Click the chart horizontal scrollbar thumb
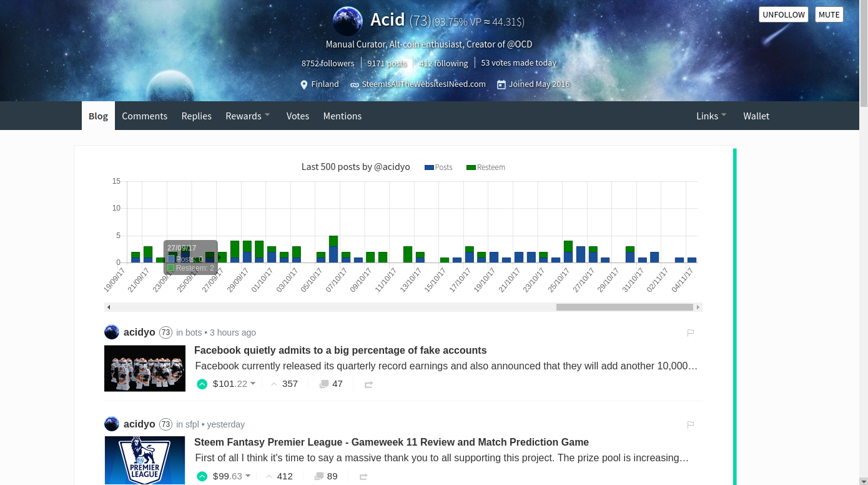This screenshot has width=868, height=485. point(624,307)
